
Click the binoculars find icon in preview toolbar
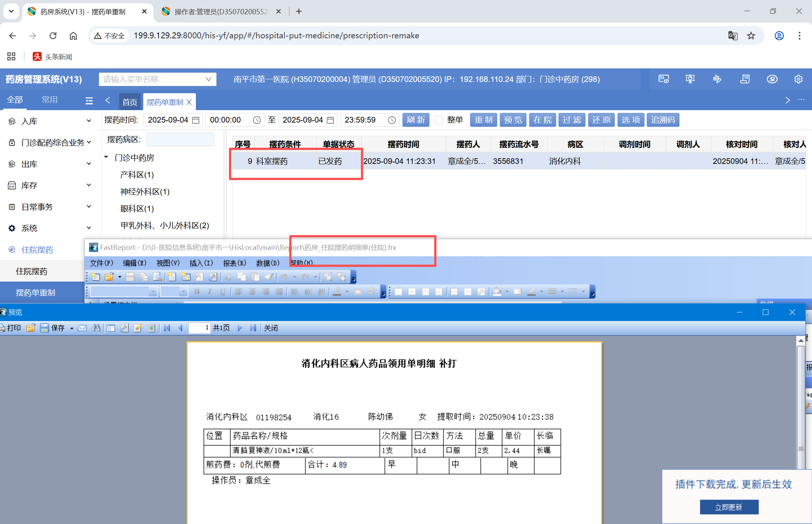tap(96, 328)
